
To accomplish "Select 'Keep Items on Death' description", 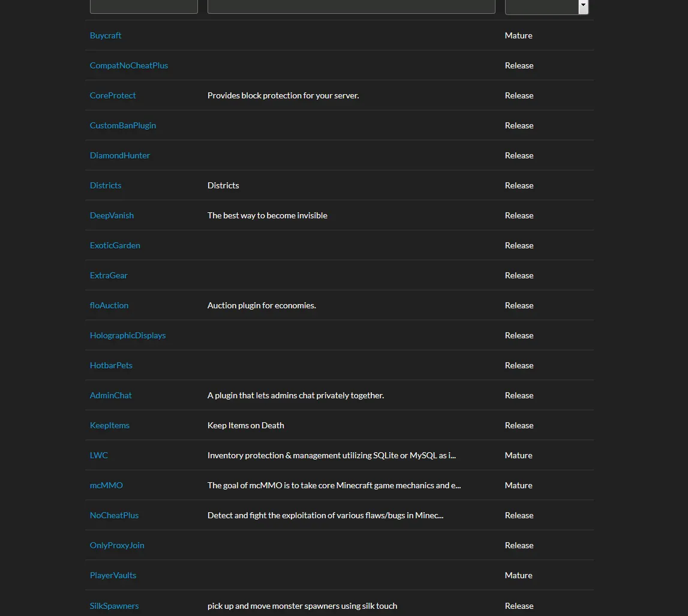I will click(x=246, y=425).
